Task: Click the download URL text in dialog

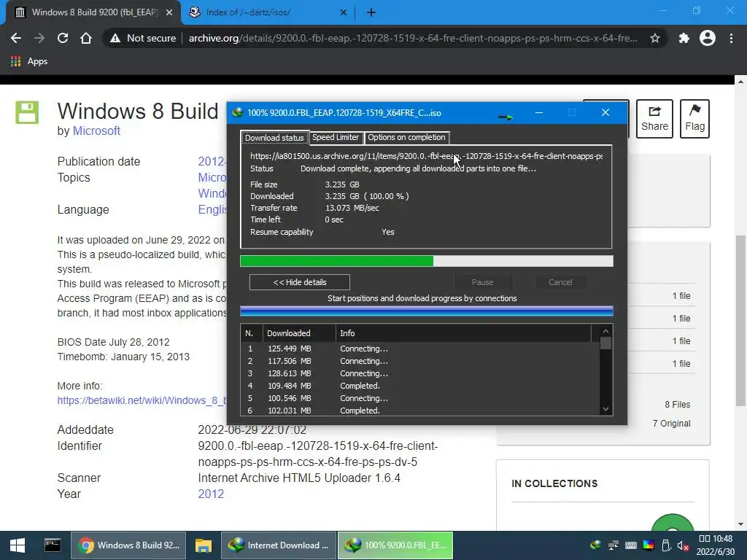Action: tap(426, 156)
